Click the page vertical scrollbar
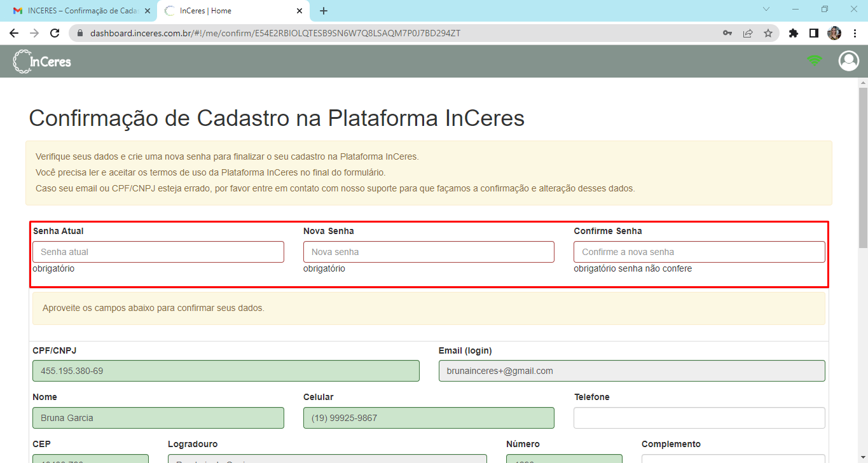 coord(863,167)
